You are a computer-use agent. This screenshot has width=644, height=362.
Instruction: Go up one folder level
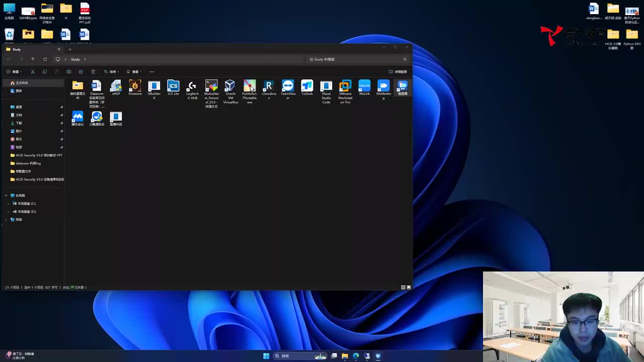[33, 59]
